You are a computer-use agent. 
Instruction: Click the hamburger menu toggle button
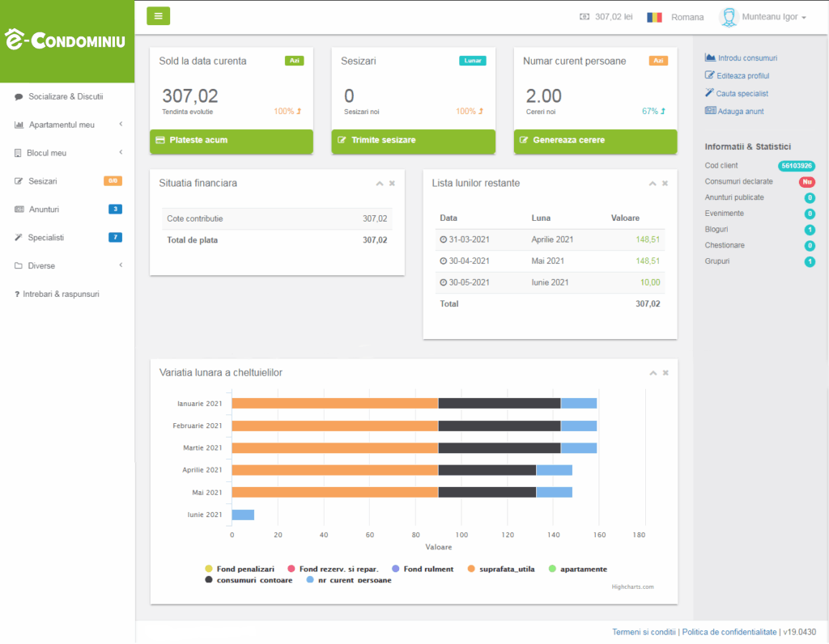pos(158,16)
